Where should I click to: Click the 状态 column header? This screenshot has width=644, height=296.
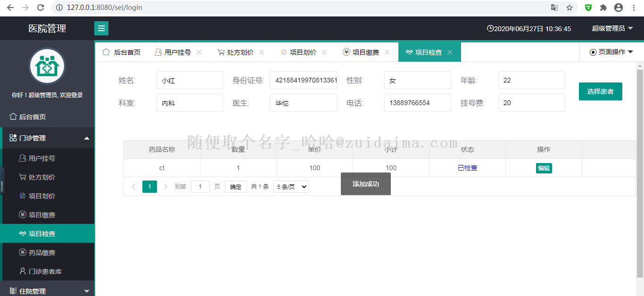pyautogui.click(x=468, y=149)
